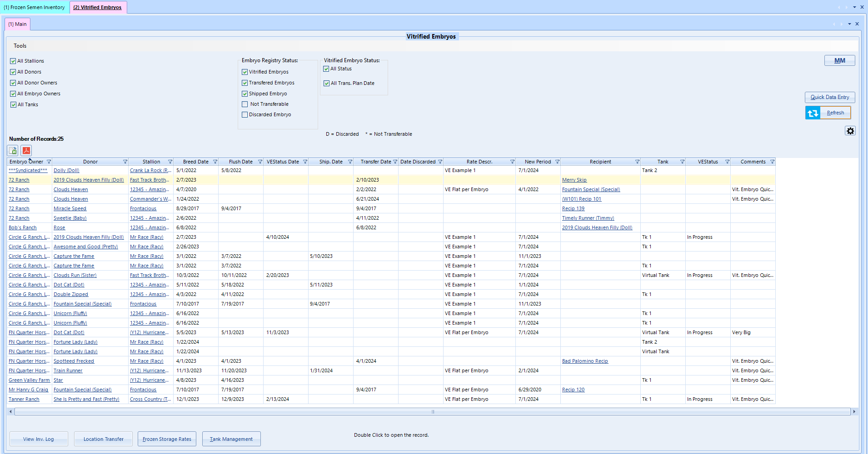
Task: Filter icon on New Period column
Action: pyautogui.click(x=558, y=162)
